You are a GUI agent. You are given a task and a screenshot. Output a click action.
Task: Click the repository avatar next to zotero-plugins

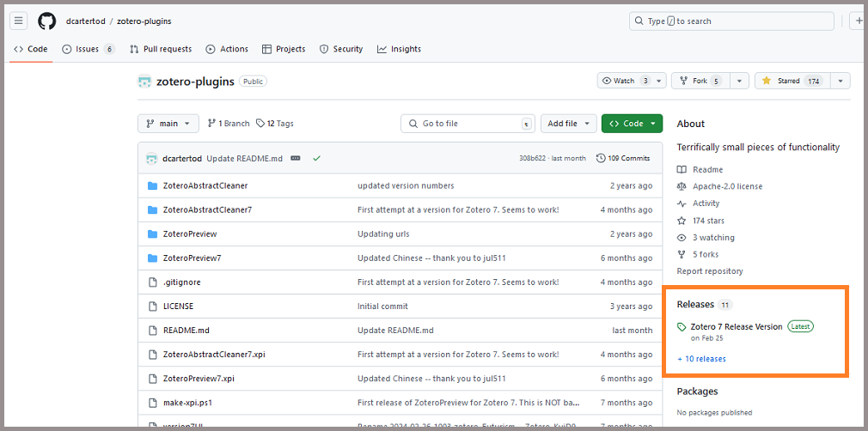[x=144, y=82]
